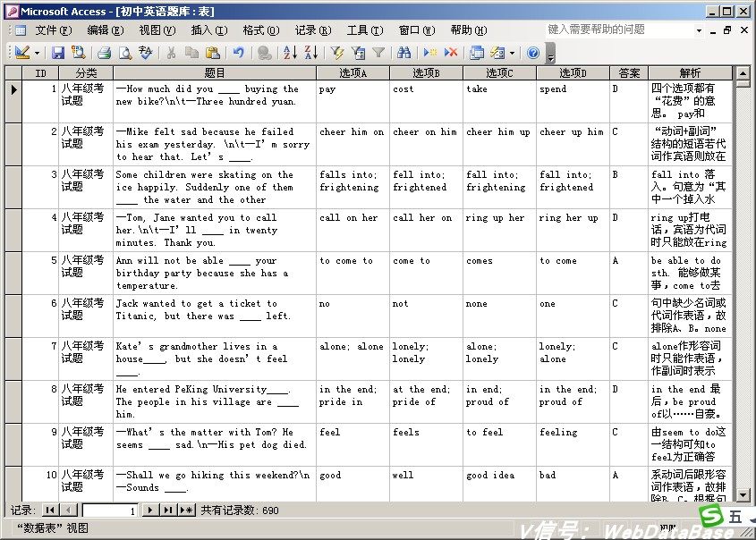Delete the current record with the toolbar icon

click(x=451, y=53)
